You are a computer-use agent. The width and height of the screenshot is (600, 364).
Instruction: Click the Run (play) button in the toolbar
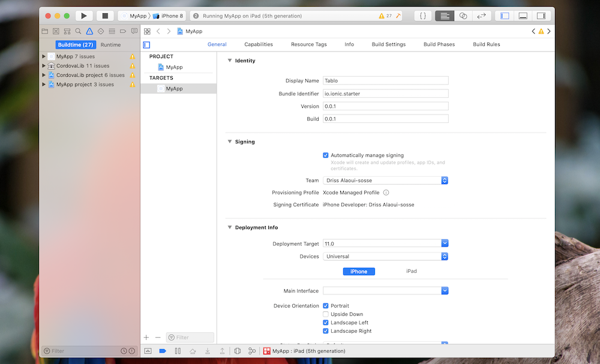click(x=84, y=16)
